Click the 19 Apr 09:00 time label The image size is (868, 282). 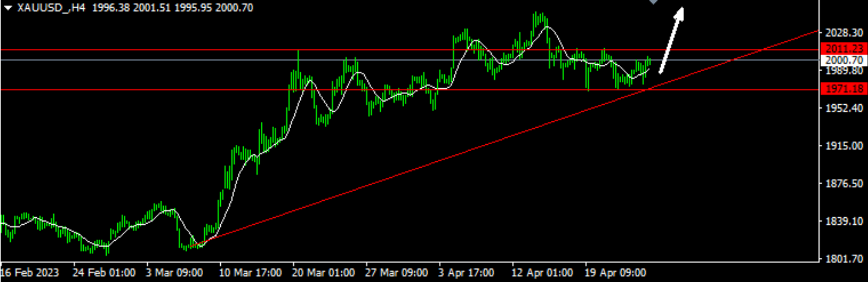(616, 273)
